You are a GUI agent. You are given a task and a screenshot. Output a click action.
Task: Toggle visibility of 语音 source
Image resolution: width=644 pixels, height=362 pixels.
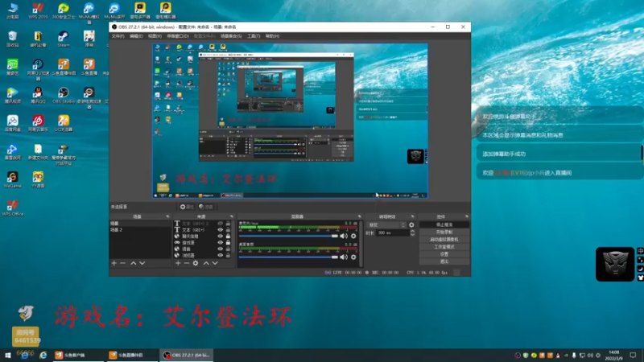(x=220, y=249)
